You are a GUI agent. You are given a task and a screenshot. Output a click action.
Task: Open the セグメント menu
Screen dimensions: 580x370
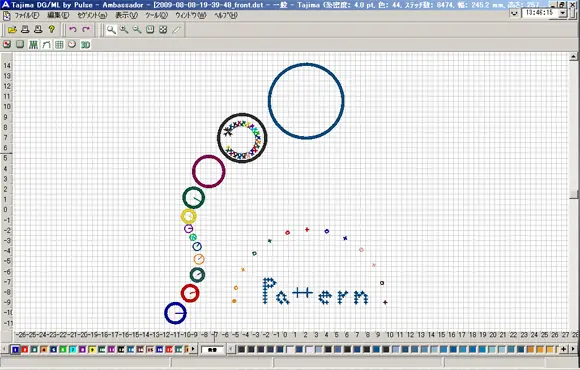pyautogui.click(x=92, y=16)
